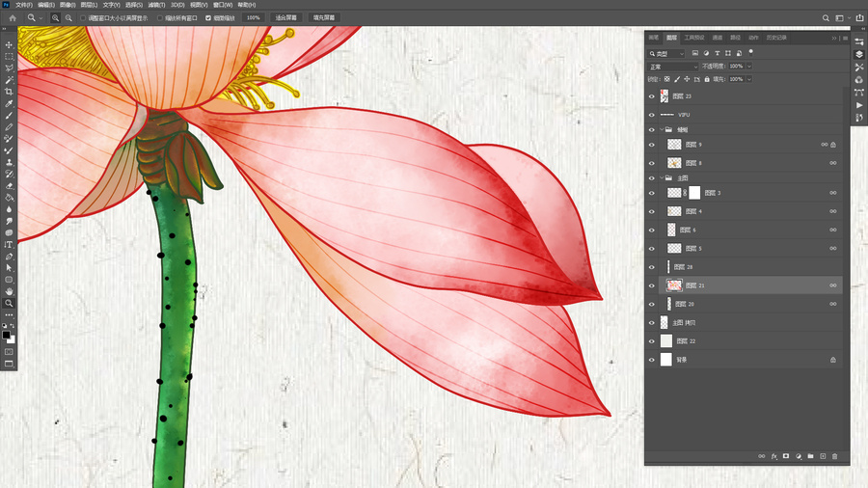
Task: Open the layer filter type dropdown
Action: click(666, 53)
